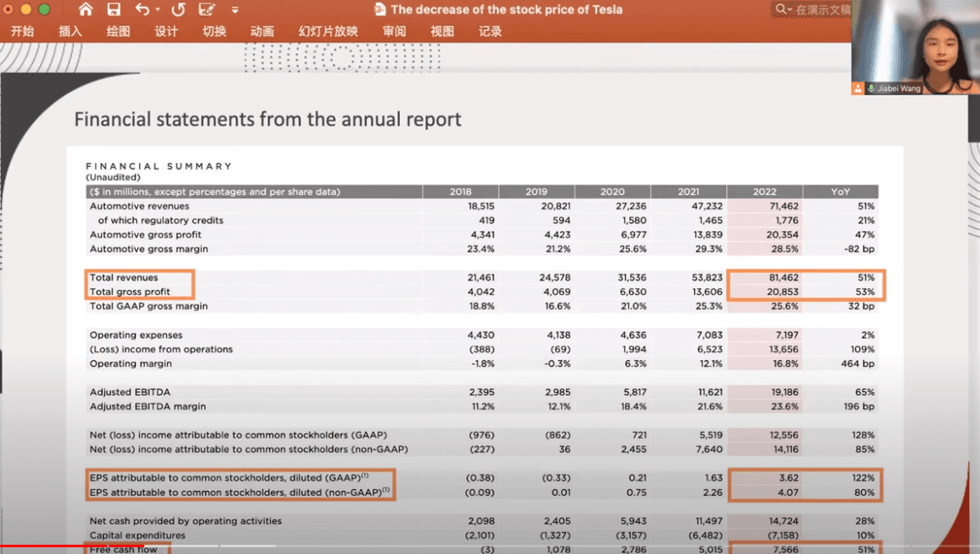This screenshot has height=554, width=980.
Task: Open the 审阅 (Review) ribbon tab
Action: [x=395, y=31]
